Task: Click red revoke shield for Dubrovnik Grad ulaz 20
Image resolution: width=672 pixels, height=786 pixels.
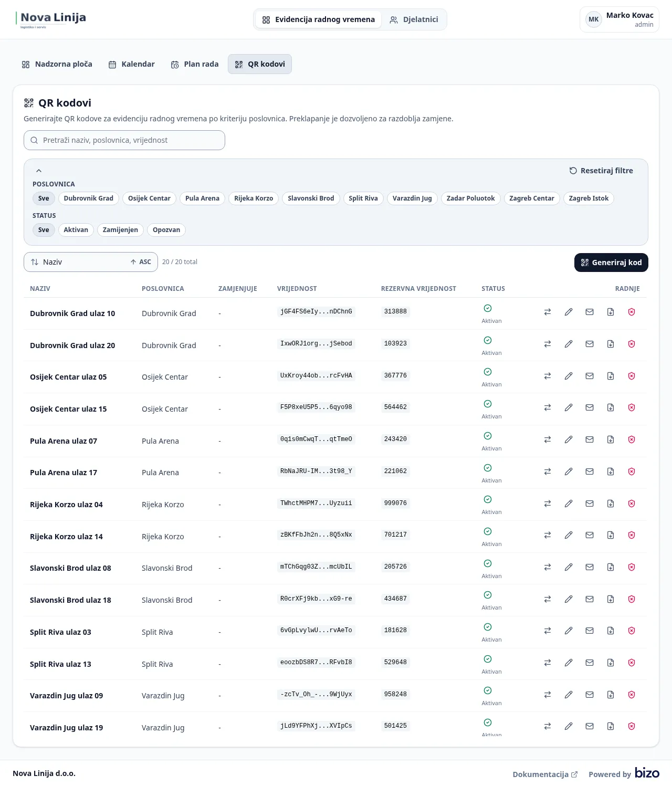Action: click(632, 344)
